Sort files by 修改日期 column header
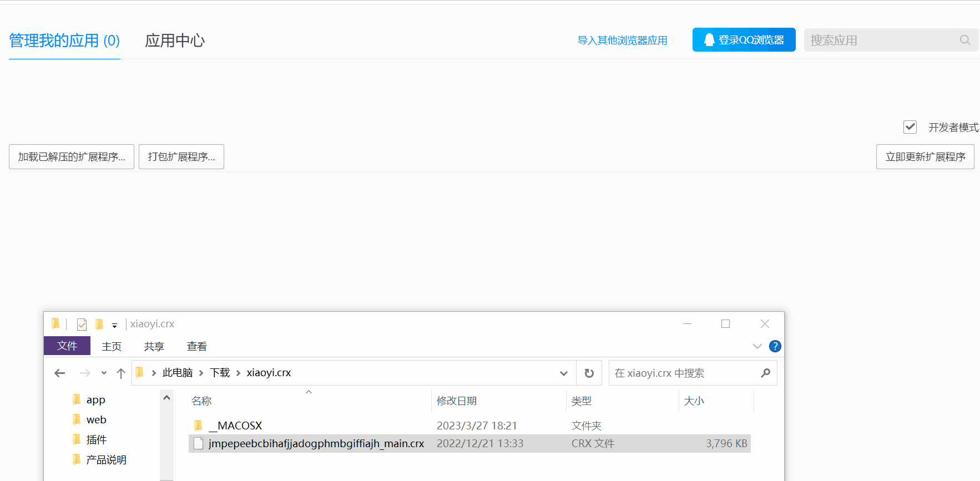 pos(457,401)
